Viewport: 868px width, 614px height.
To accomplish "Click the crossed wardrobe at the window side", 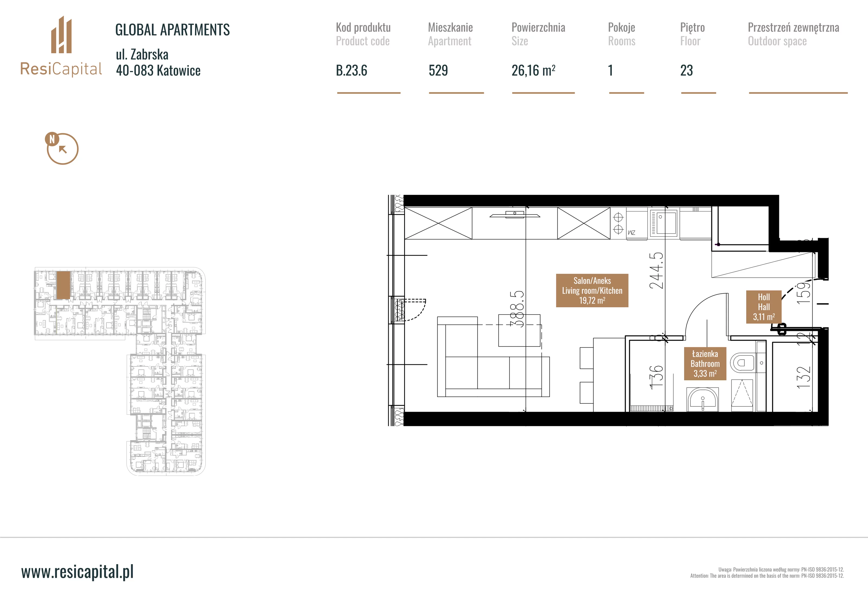I will pos(439,223).
